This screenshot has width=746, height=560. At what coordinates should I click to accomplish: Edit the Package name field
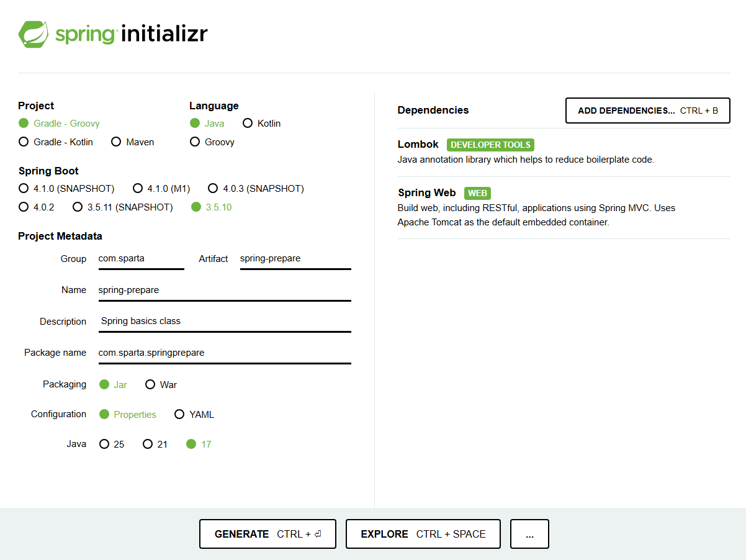coord(225,353)
